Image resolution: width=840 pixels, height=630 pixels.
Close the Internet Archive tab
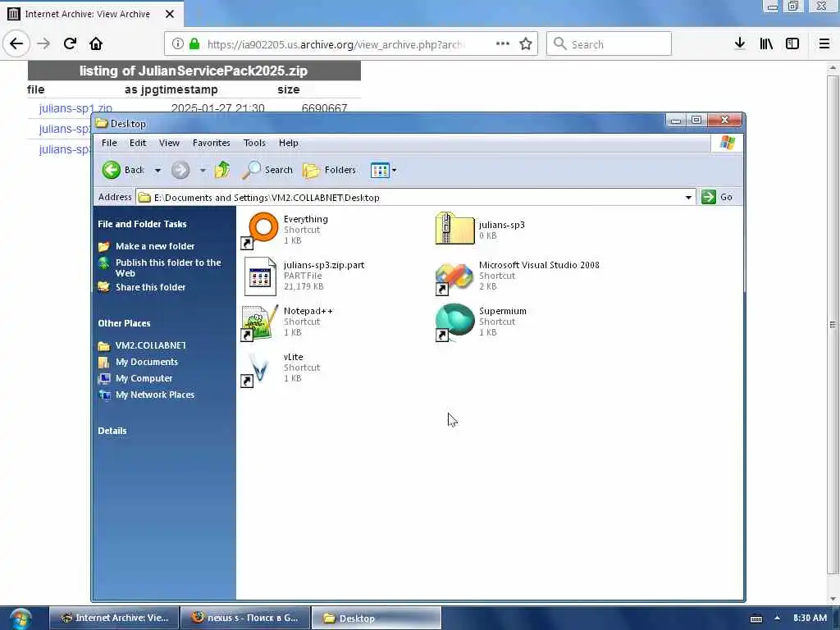tap(170, 14)
